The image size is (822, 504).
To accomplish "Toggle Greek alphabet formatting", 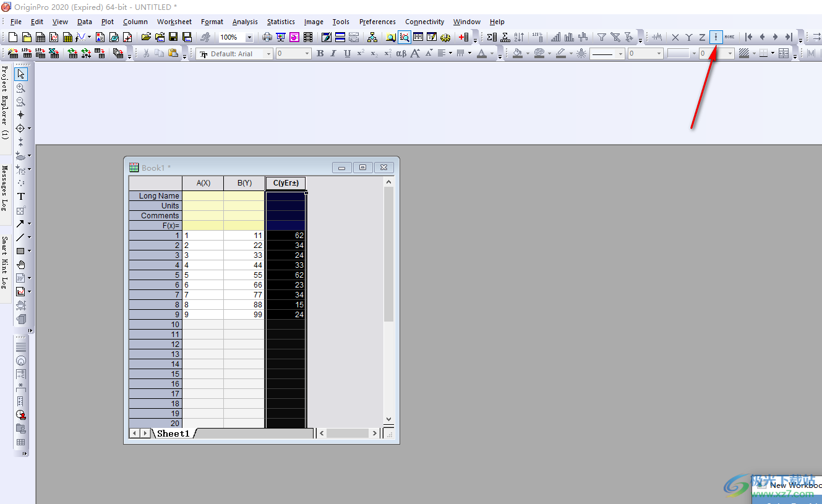I will coord(401,54).
